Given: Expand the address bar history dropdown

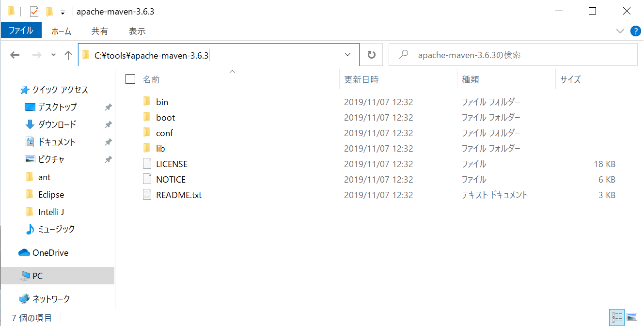Looking at the screenshot, I should [x=347, y=55].
